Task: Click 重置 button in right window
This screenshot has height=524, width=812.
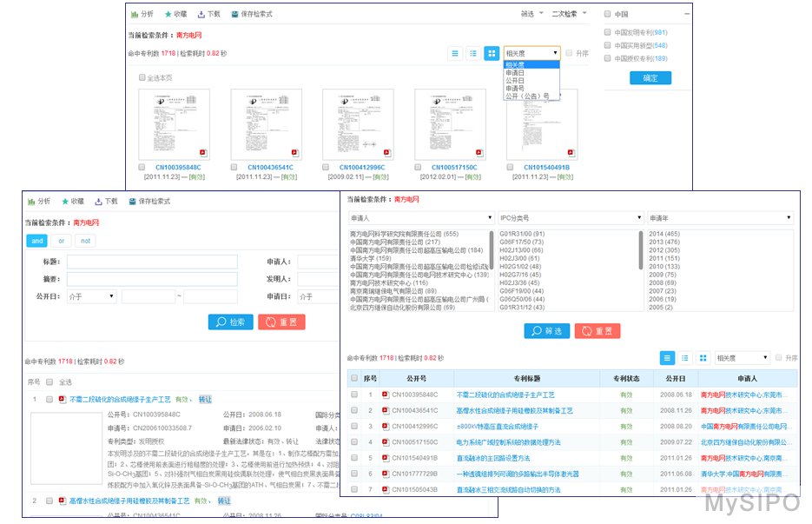Action: click(x=597, y=331)
